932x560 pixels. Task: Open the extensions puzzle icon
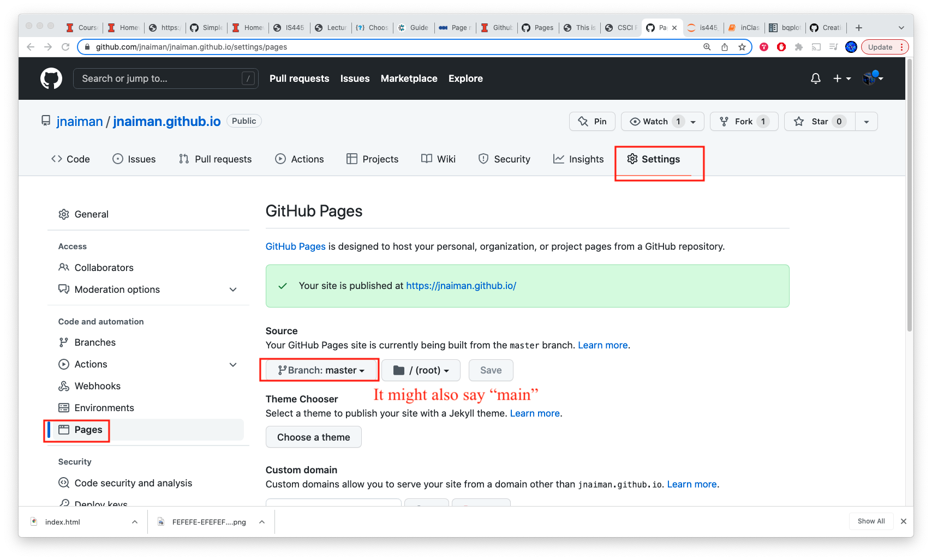tap(799, 47)
